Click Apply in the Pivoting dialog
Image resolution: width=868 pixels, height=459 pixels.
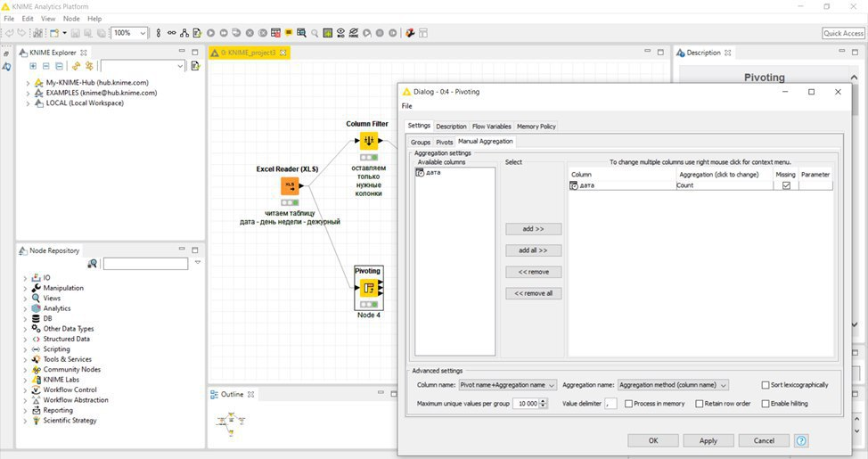pyautogui.click(x=708, y=440)
